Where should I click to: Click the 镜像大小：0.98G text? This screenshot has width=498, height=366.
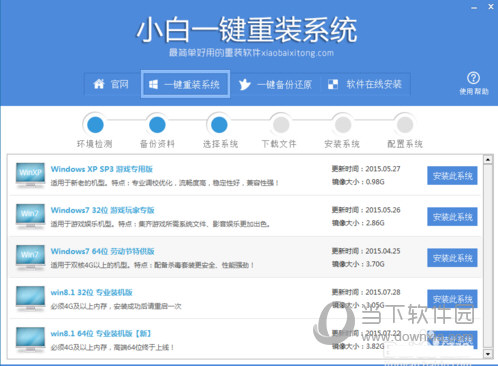[x=358, y=182]
